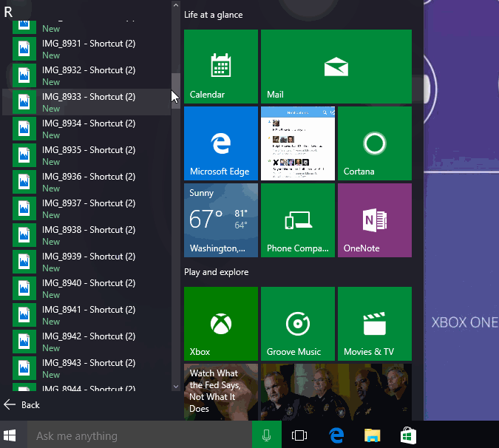This screenshot has height=448, width=499.
Task: Open IMG_8939 - Shortcut (2)
Action: click(86, 262)
